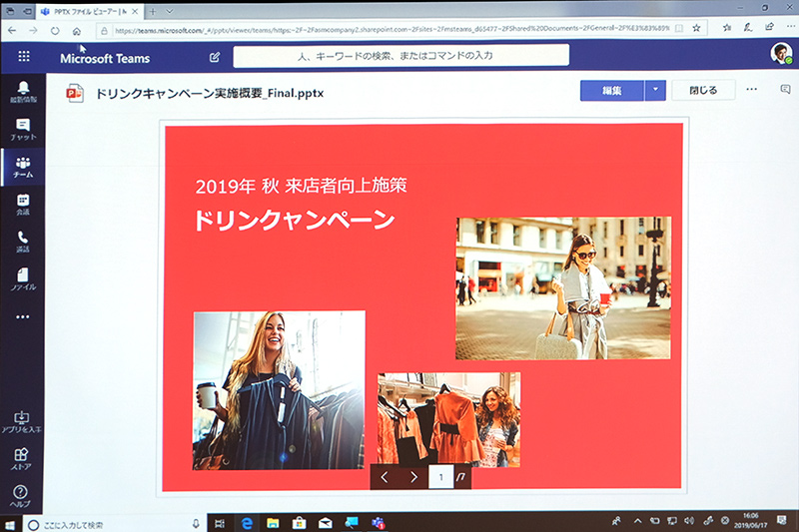
Task: Open a new browser tab with plus
Action: (x=153, y=11)
